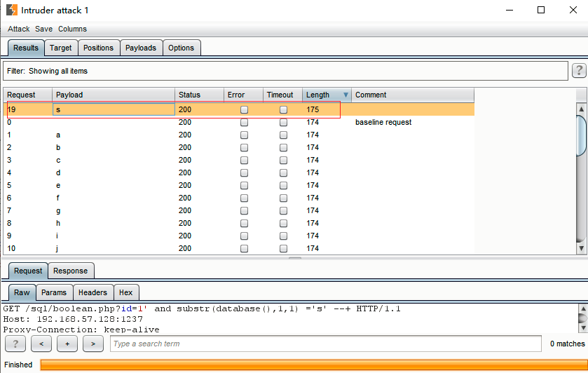This screenshot has height=373, width=588.
Task: Sort by Error column header
Action: click(x=243, y=95)
